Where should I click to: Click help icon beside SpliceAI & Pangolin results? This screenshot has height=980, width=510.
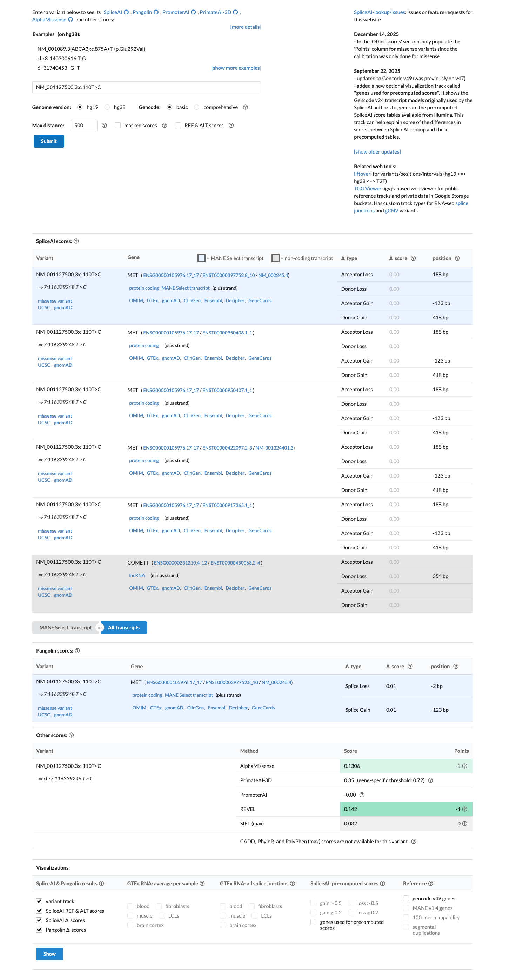click(102, 883)
